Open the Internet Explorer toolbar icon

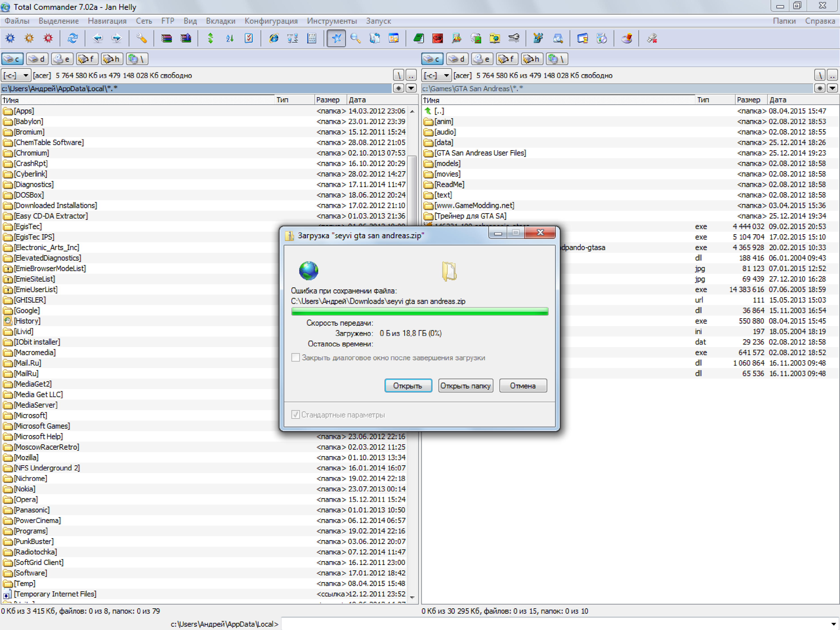coord(274,38)
